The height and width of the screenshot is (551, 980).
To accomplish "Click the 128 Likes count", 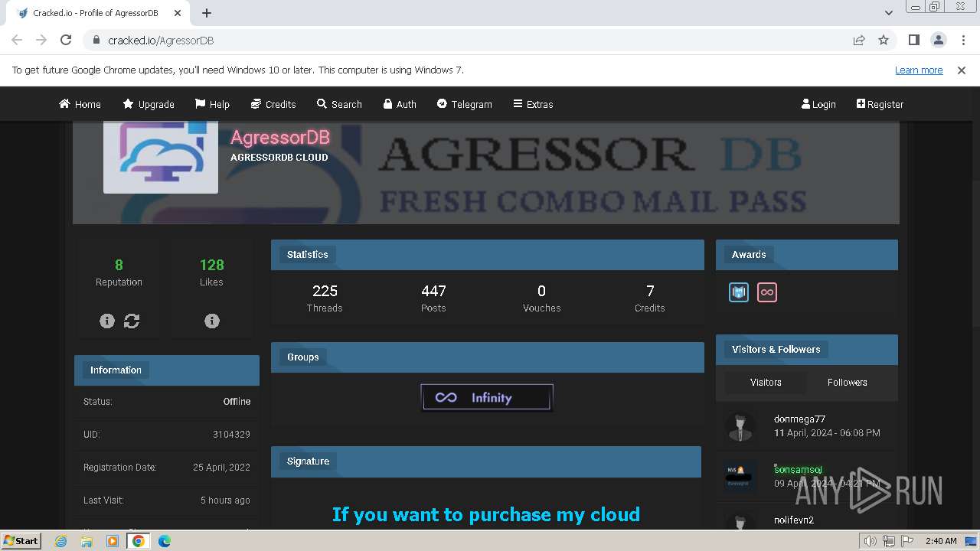I will click(x=212, y=265).
